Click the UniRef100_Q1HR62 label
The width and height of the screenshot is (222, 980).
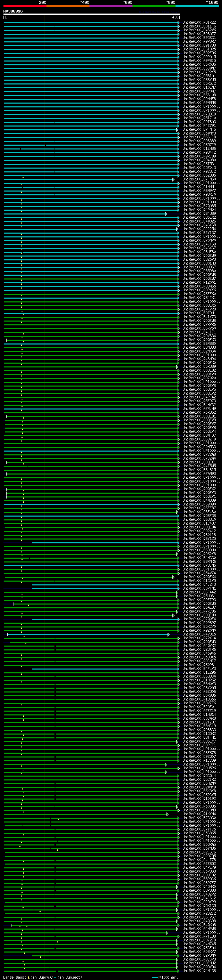pos(199,680)
